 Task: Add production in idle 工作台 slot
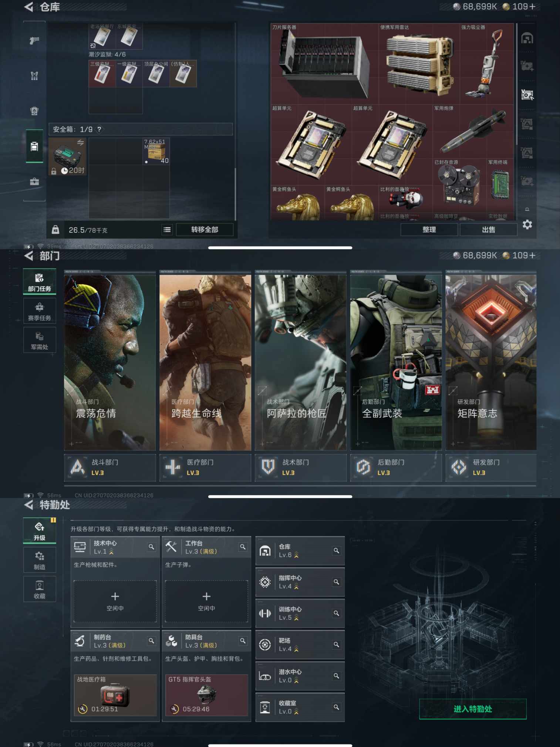coord(206,601)
